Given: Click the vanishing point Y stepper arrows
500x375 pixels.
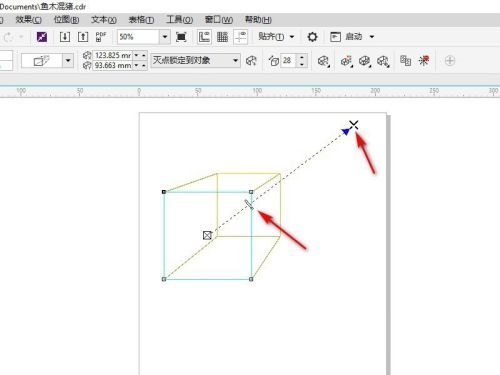Looking at the screenshot, I should [x=140, y=66].
